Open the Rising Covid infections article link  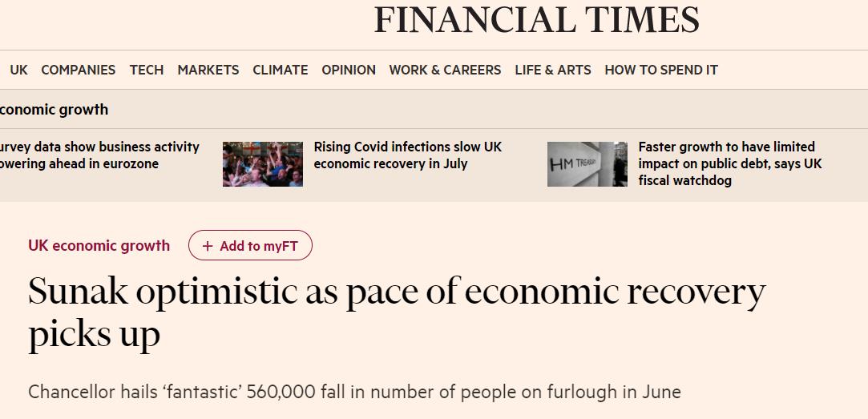tap(408, 155)
